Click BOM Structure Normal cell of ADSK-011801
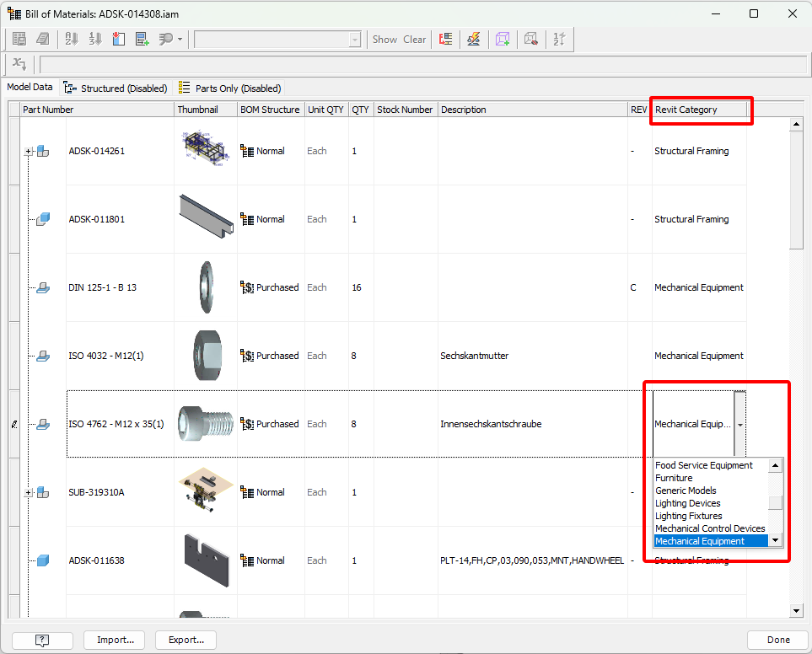 point(271,219)
